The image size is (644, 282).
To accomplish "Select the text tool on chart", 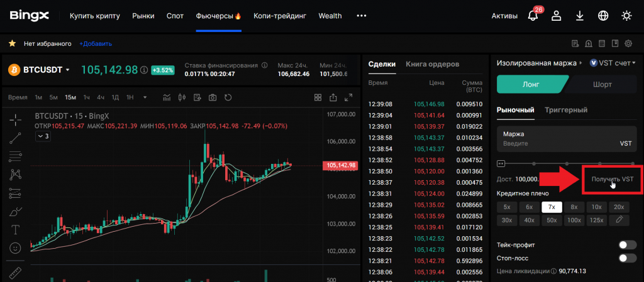I will (x=16, y=229).
